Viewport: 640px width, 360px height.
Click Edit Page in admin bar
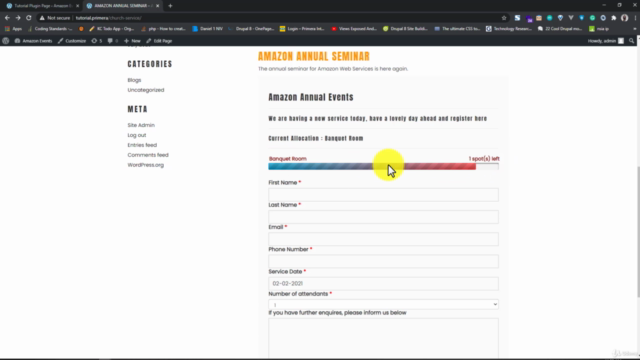(x=159, y=41)
